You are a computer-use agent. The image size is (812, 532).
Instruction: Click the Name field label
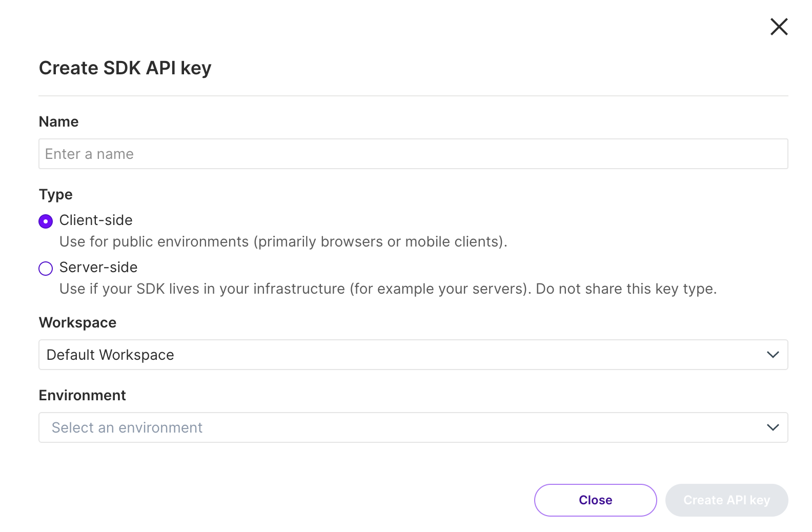click(59, 122)
